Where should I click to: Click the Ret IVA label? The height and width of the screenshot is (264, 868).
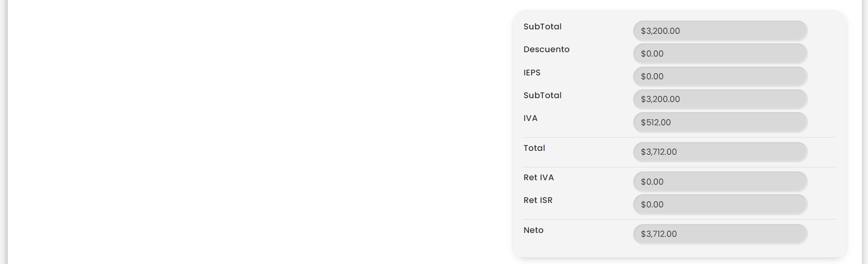pyautogui.click(x=538, y=177)
